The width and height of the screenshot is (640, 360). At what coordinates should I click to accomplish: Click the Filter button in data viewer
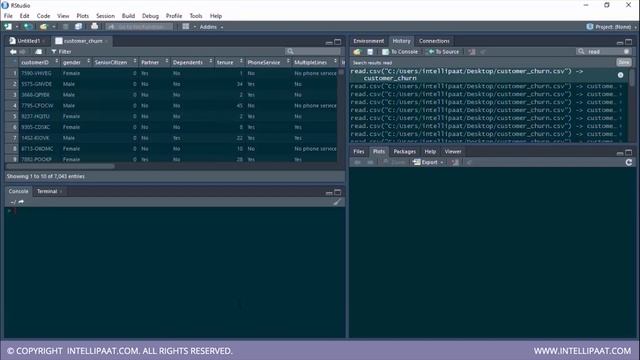click(x=61, y=52)
